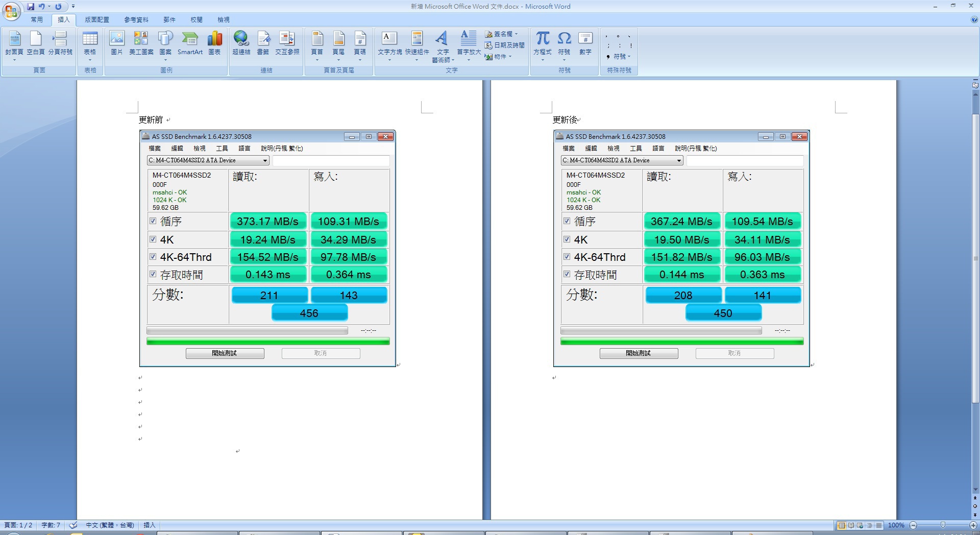Insert WordArt (文字藝術師)
Viewport: 980px width, 535px height.
[x=443, y=46]
